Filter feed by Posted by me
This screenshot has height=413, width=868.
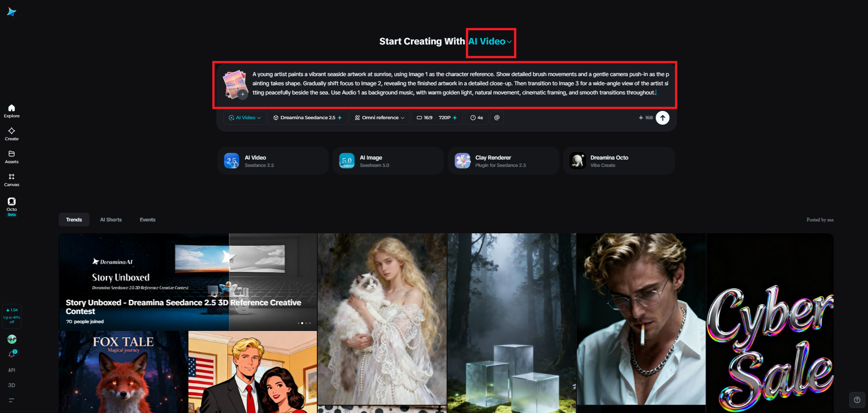click(820, 220)
